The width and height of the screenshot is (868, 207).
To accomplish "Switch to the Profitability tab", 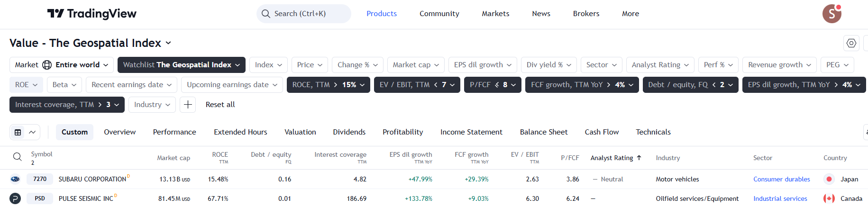I will pos(403,132).
